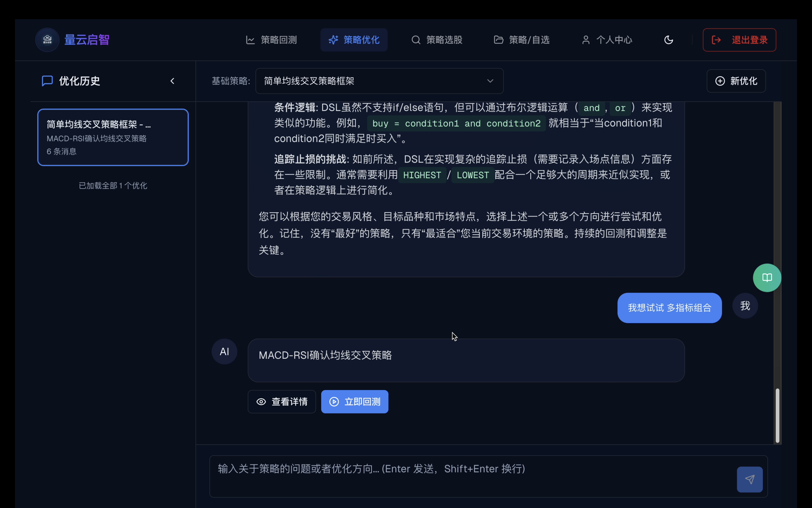
Task: Click the AI avatar icon
Action: tap(224, 352)
